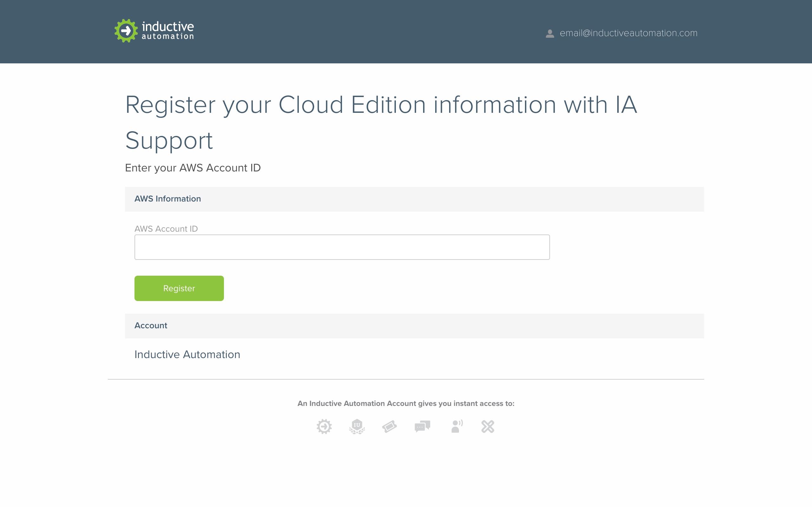Click inside the AWS Account ID field
Viewport: 812px width, 507px height.
[x=342, y=247]
